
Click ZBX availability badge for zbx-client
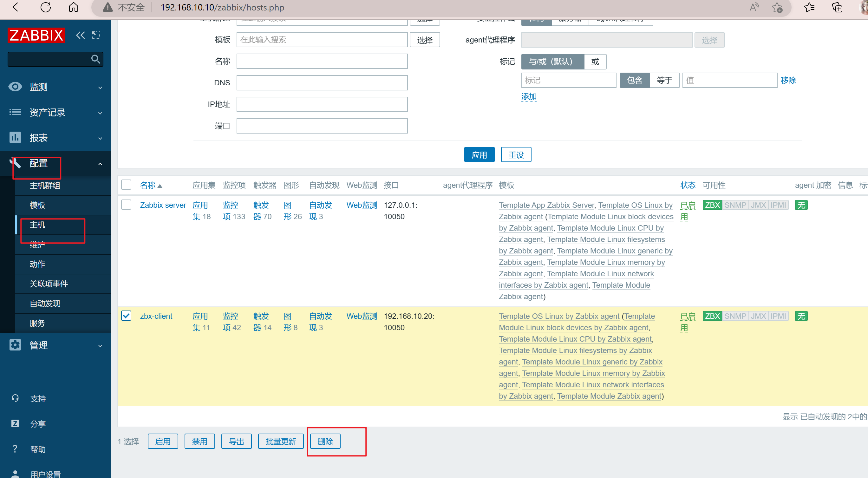(712, 316)
